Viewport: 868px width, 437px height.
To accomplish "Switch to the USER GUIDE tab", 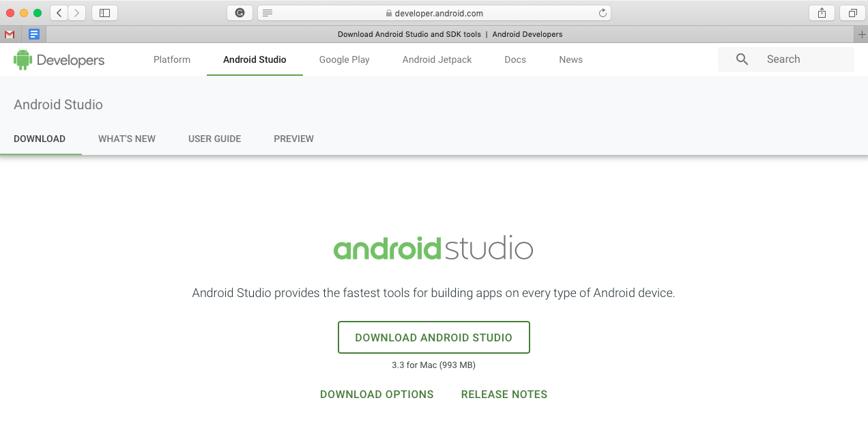I will point(215,139).
